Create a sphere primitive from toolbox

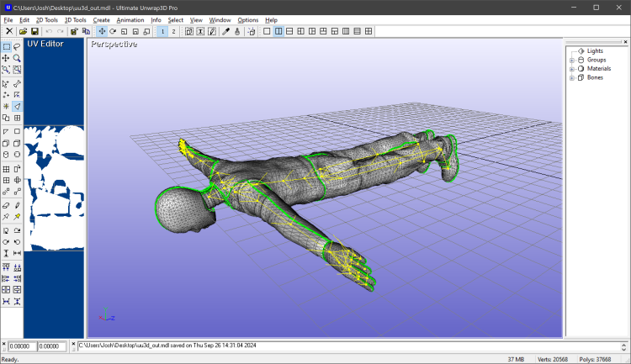(x=17, y=155)
